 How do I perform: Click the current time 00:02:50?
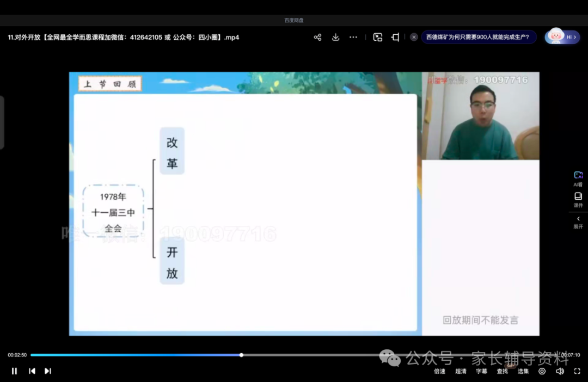[17, 355]
